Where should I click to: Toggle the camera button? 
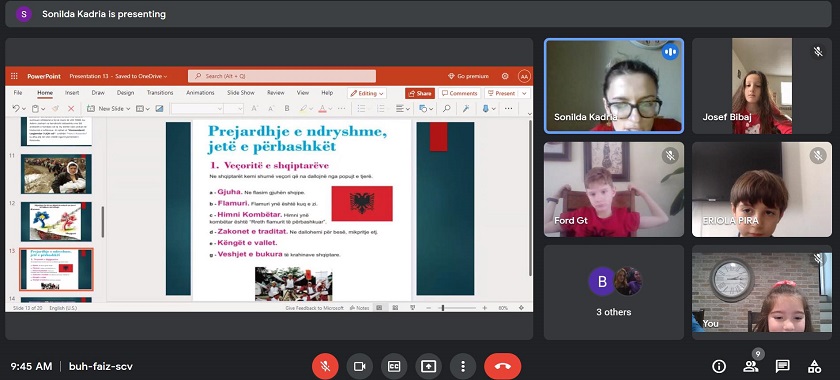pyautogui.click(x=359, y=366)
